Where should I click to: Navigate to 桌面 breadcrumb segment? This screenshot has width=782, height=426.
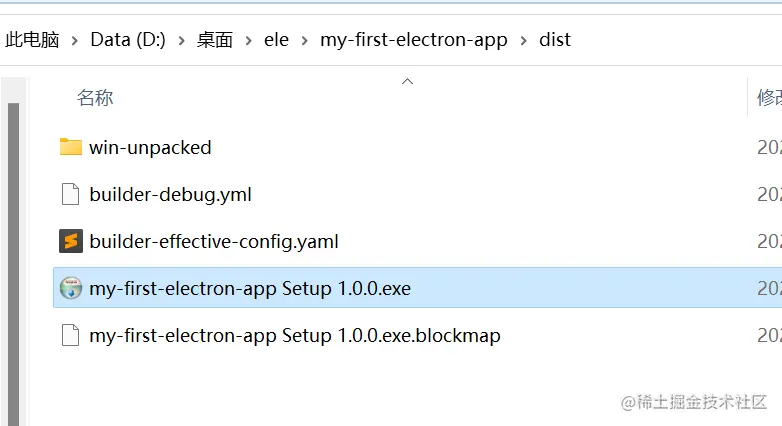(215, 40)
